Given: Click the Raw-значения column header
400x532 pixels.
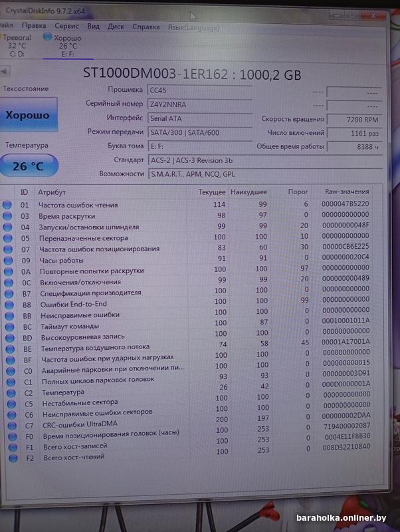Looking at the screenshot, I should (347, 192).
